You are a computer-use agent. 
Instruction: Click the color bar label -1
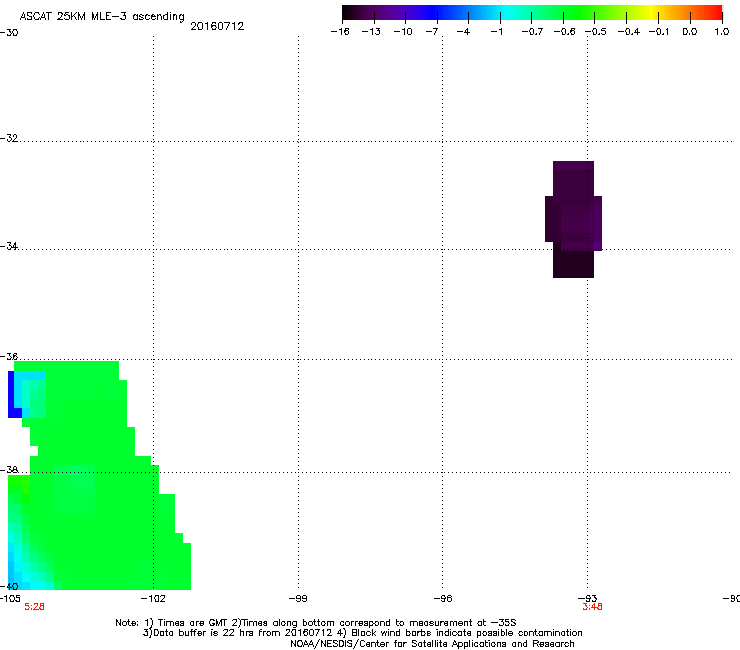pos(496,32)
